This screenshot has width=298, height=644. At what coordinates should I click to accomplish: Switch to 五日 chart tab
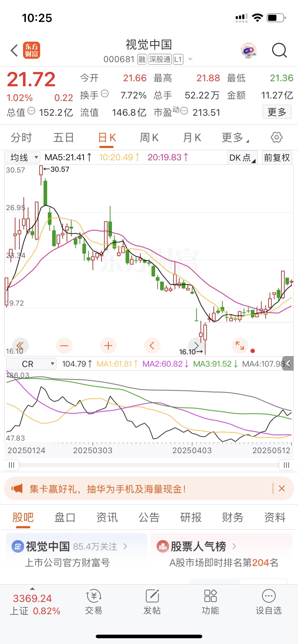(64, 137)
